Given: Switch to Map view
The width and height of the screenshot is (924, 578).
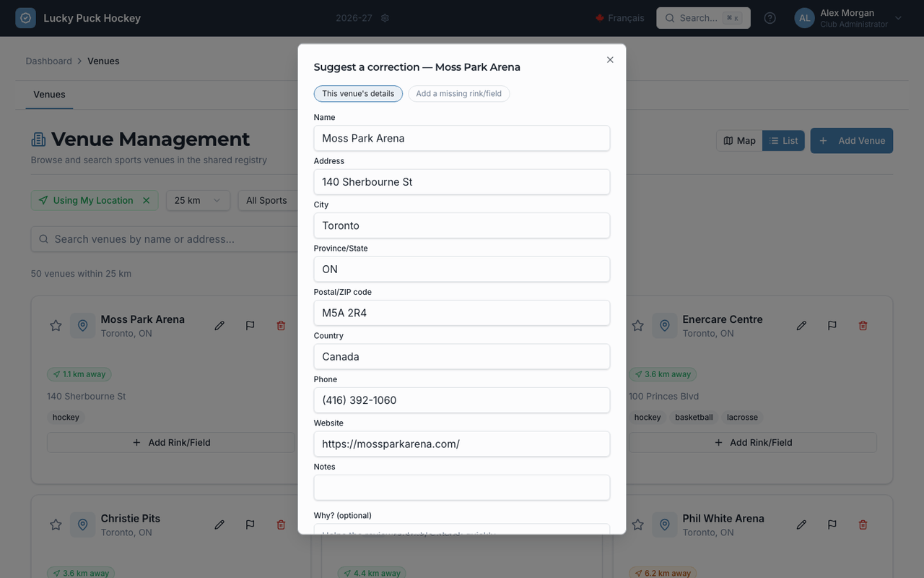Looking at the screenshot, I should (739, 141).
